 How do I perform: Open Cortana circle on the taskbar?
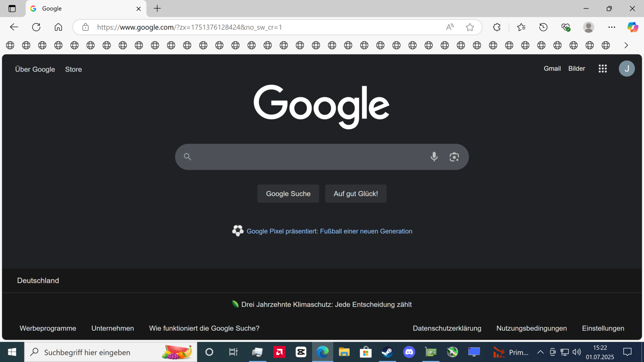coord(209,352)
